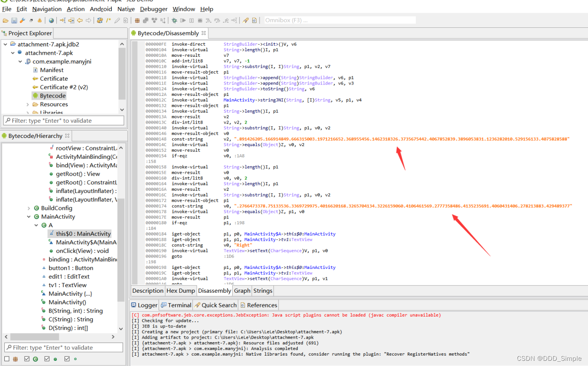Toggle the classes filter checkbox
Screen dimensions: 588x366
click(x=27, y=359)
